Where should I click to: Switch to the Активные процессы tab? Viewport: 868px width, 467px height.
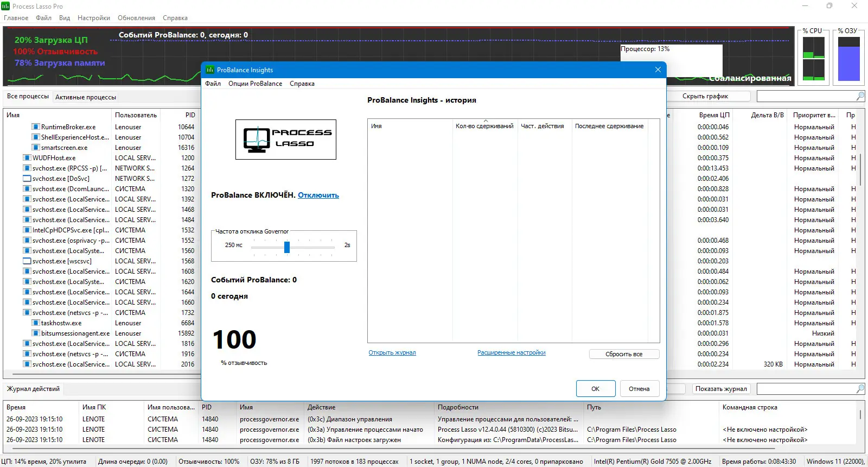click(86, 97)
